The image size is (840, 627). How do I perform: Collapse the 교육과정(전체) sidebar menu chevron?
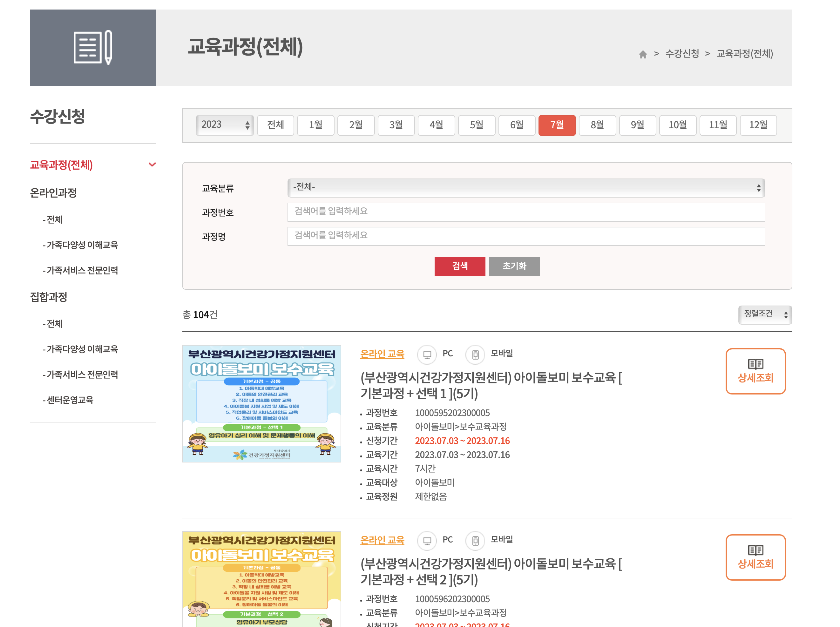[x=152, y=164]
